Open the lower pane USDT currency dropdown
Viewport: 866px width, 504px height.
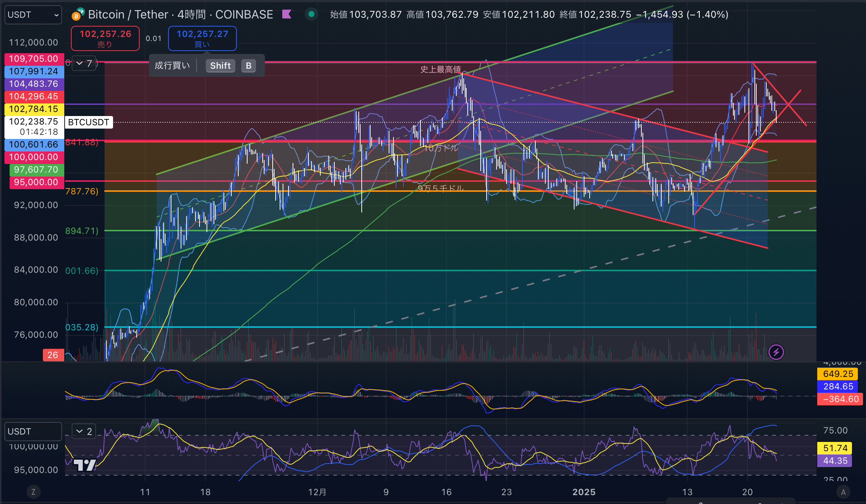point(33,432)
